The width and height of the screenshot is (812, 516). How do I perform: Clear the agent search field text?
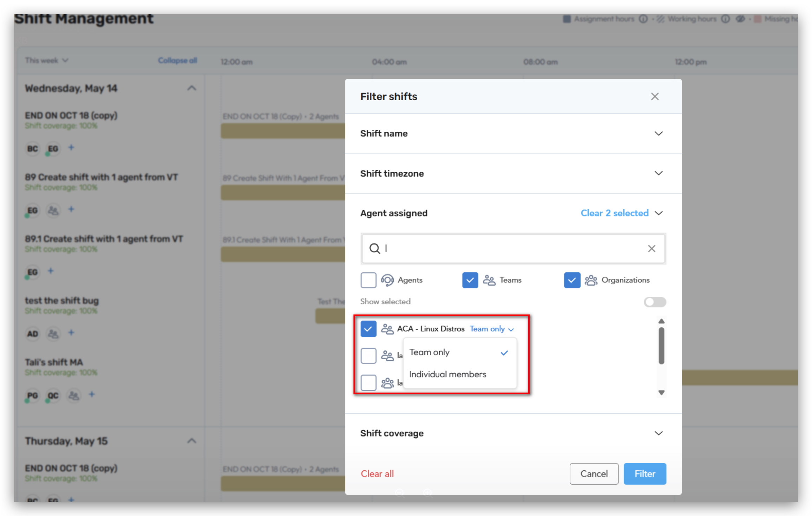pos(651,249)
